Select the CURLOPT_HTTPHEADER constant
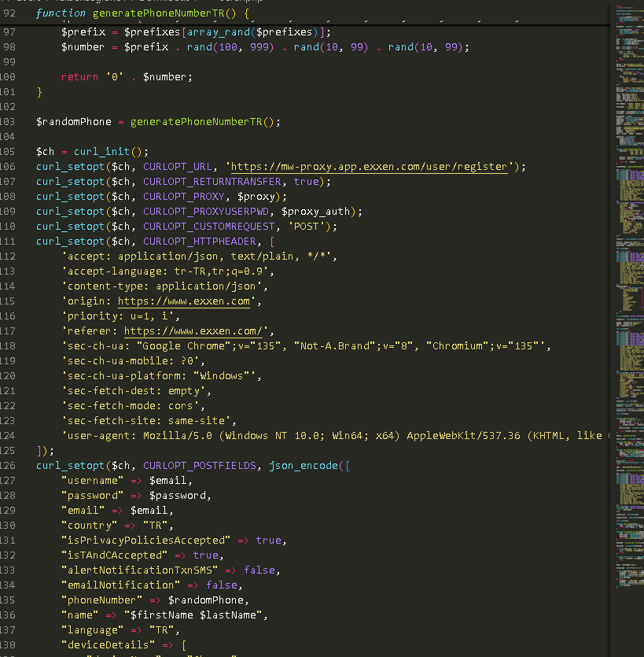 [200, 242]
